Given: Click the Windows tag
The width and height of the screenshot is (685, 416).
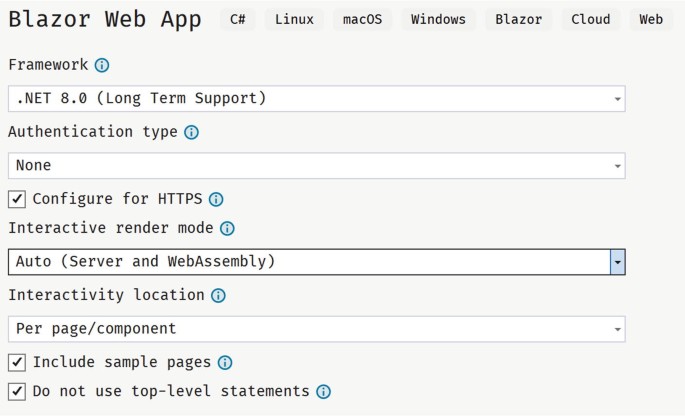Looking at the screenshot, I should coord(438,19).
